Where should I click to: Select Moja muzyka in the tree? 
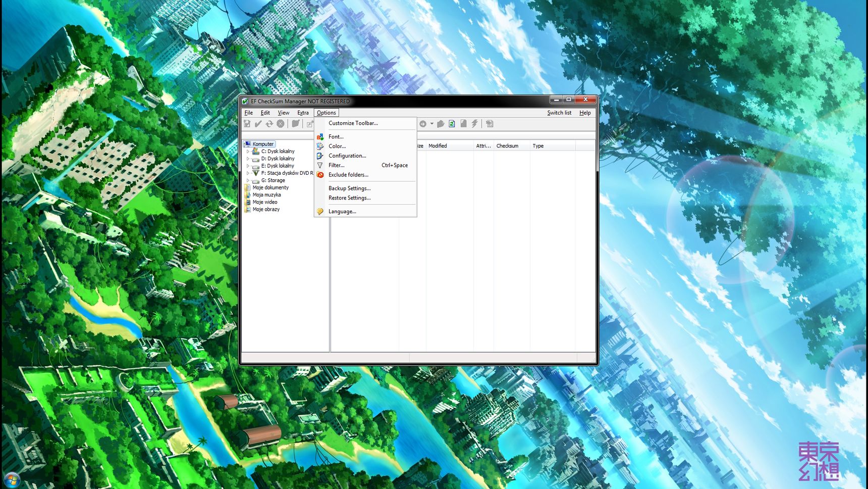coord(266,195)
